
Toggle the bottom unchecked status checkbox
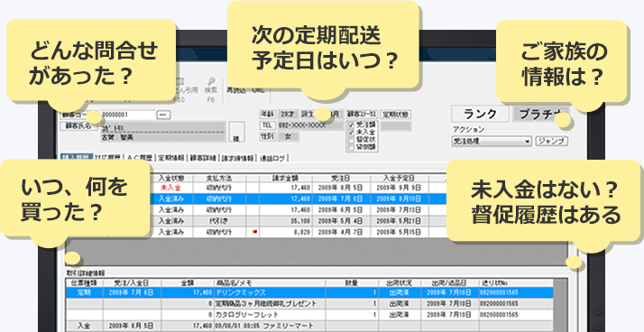[x=350, y=147]
